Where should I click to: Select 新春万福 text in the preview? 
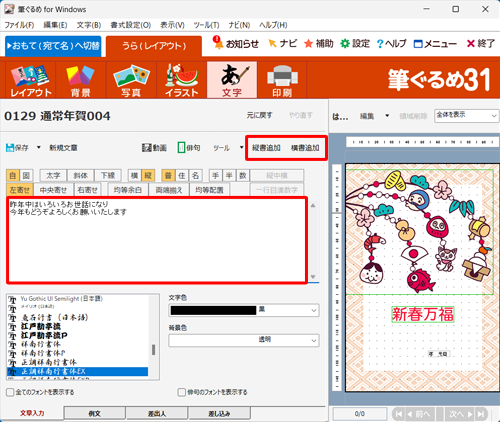coord(423,314)
